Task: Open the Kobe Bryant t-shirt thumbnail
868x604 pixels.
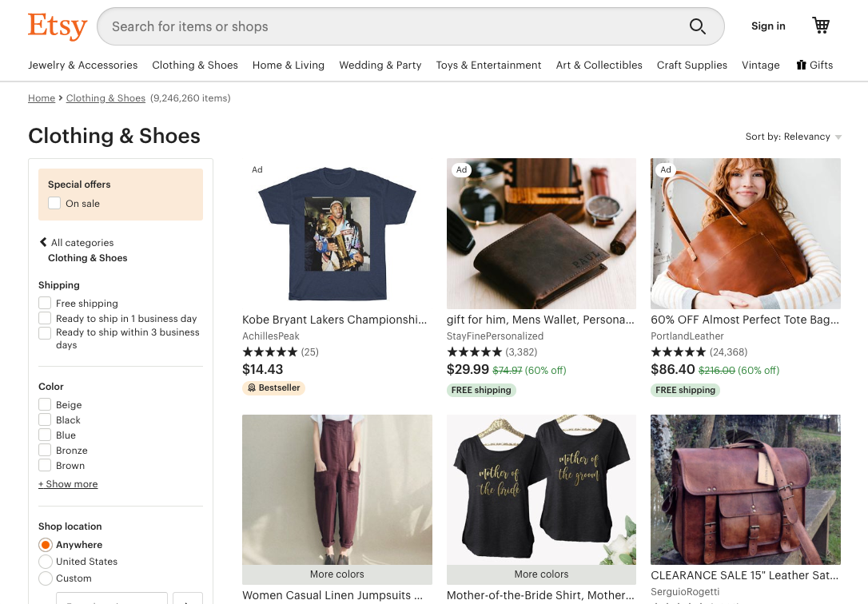Action: 337,233
